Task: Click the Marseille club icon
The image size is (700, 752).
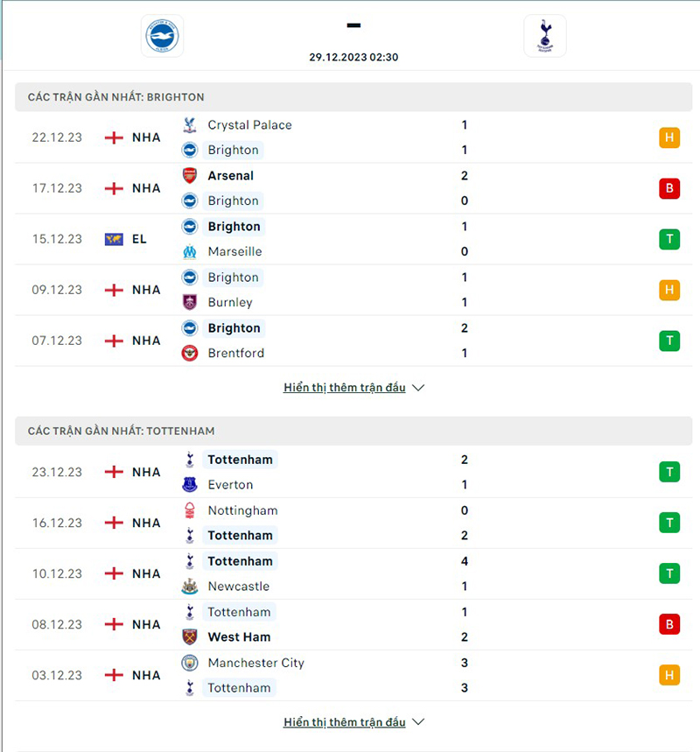Action: (190, 251)
